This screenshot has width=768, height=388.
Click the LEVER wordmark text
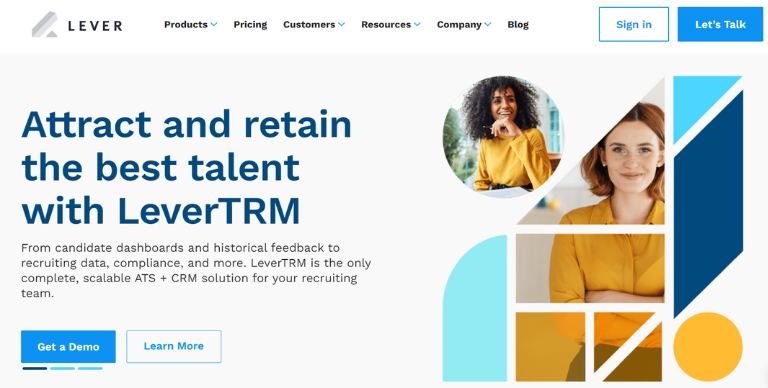click(95, 25)
